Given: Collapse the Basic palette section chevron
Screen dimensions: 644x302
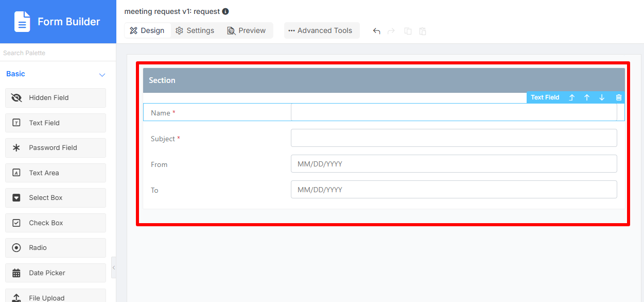Looking at the screenshot, I should point(102,75).
